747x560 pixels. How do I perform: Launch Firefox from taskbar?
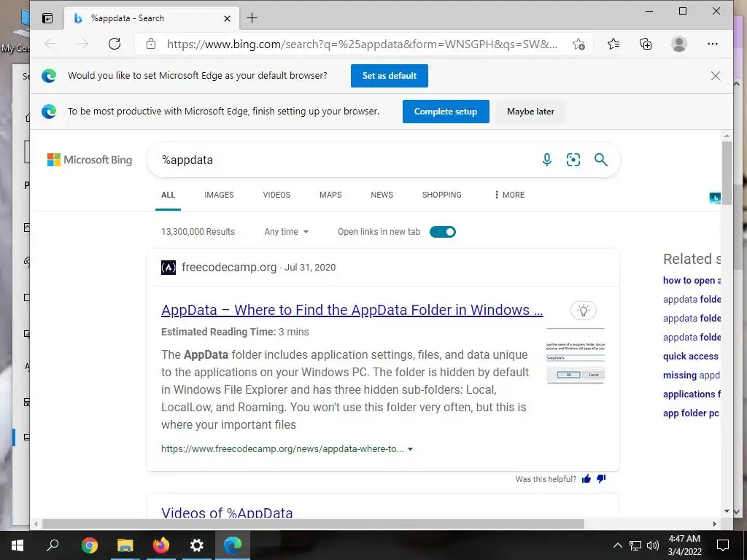pyautogui.click(x=161, y=545)
